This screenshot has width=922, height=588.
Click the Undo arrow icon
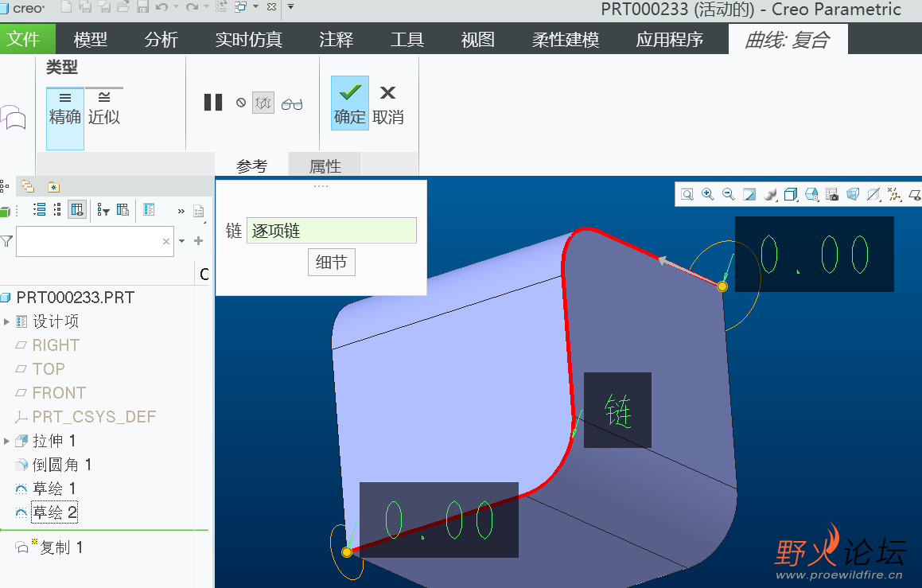(x=161, y=7)
